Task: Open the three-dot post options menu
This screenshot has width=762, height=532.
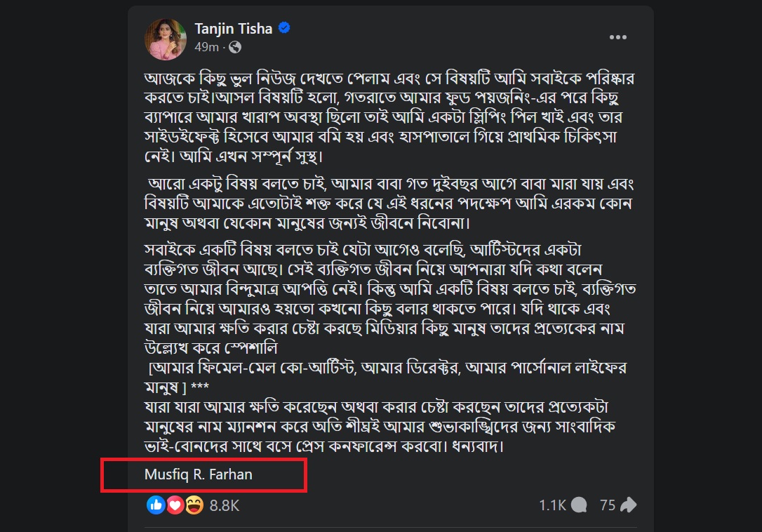Action: tap(618, 37)
